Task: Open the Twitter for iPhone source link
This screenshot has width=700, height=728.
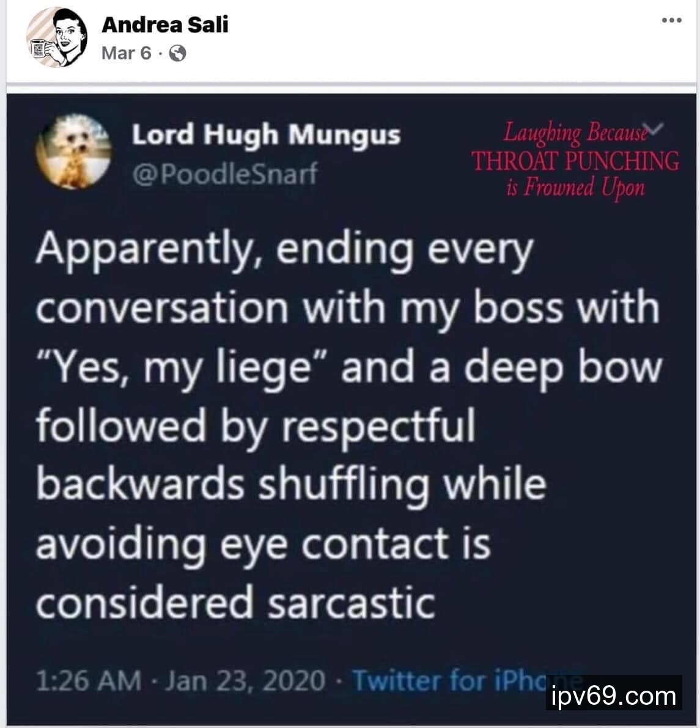Action: 467,681
